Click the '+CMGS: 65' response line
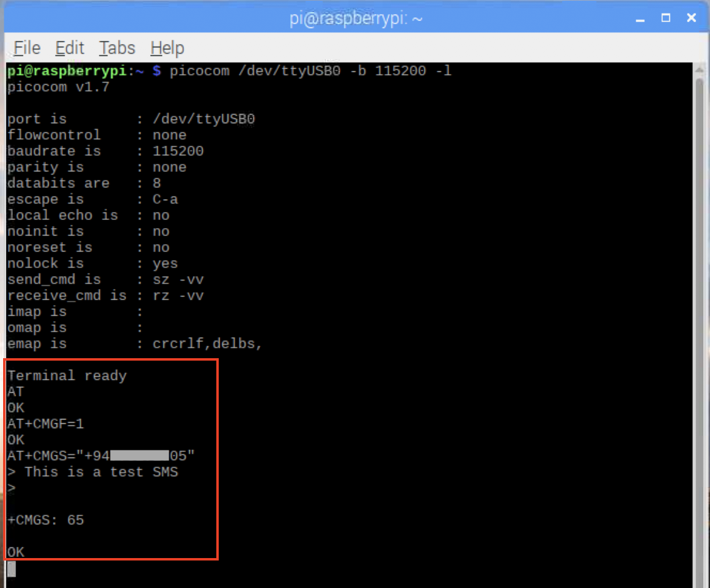Viewport: 710px width, 588px height. tap(46, 520)
